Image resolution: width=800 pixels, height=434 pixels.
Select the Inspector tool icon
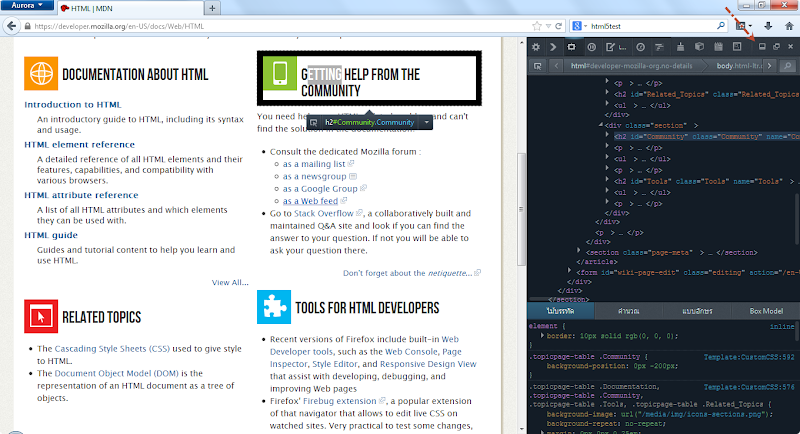(571, 47)
